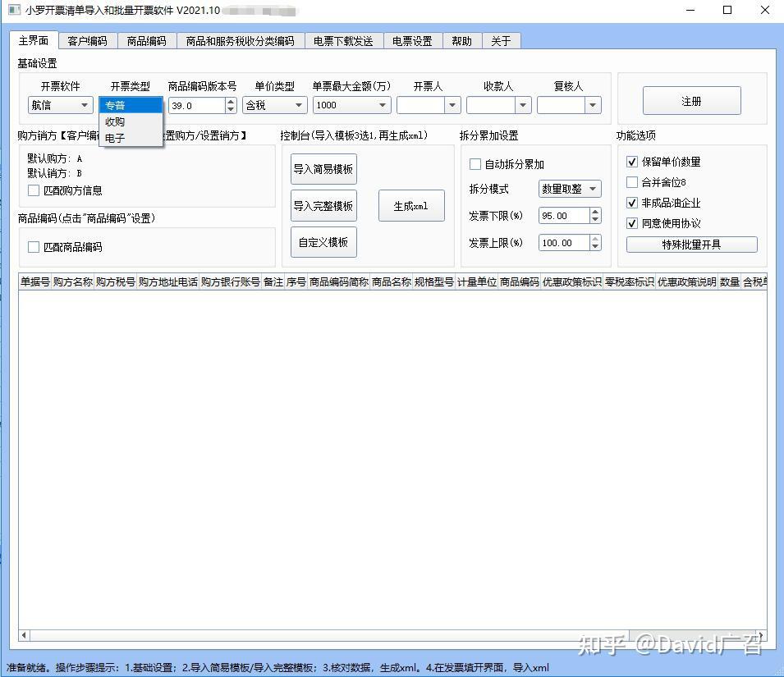Screen dimensions: 784x677
Task: Select "收购" from the open invoice type list
Action: [117, 121]
